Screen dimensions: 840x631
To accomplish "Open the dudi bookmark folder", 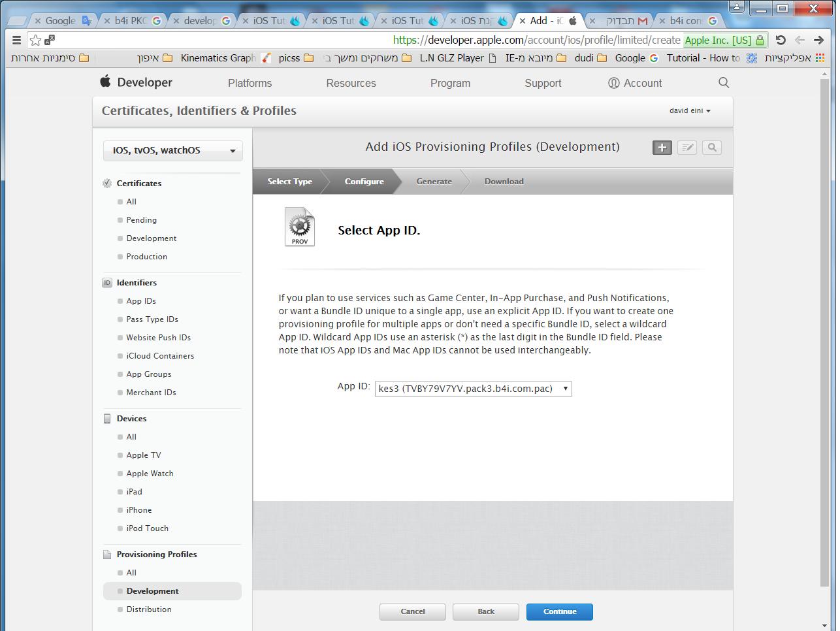I will (590, 58).
